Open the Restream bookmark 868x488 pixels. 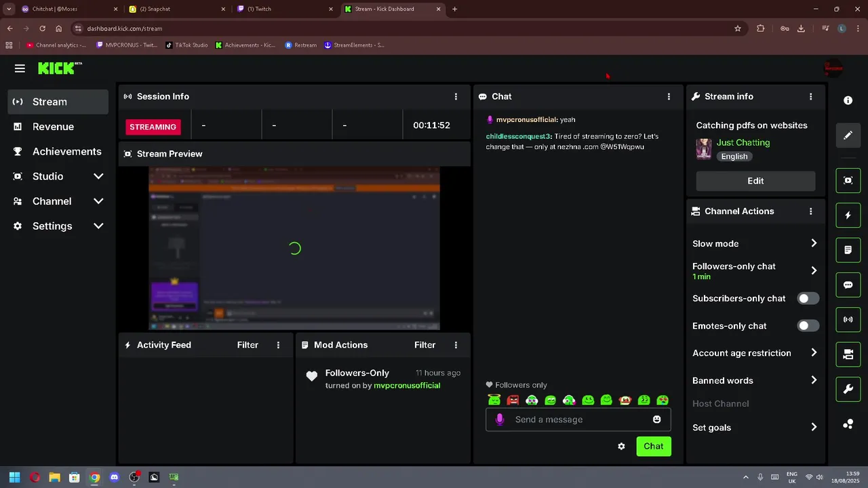301,45
